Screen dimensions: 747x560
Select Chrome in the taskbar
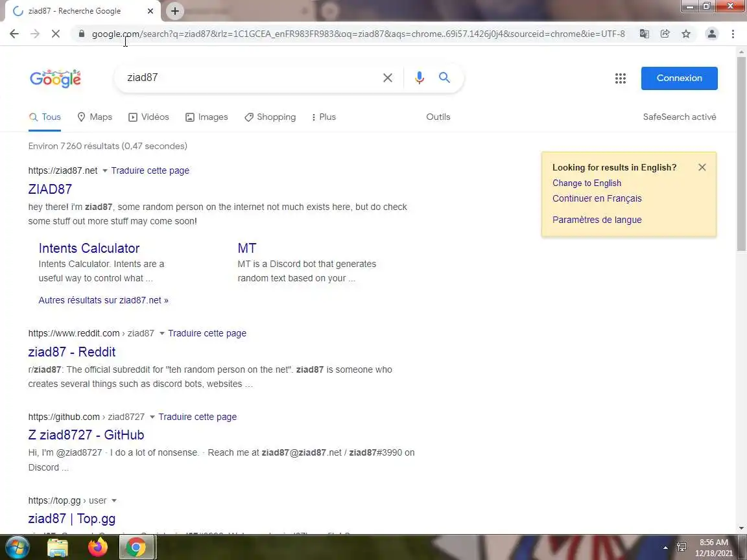136,548
